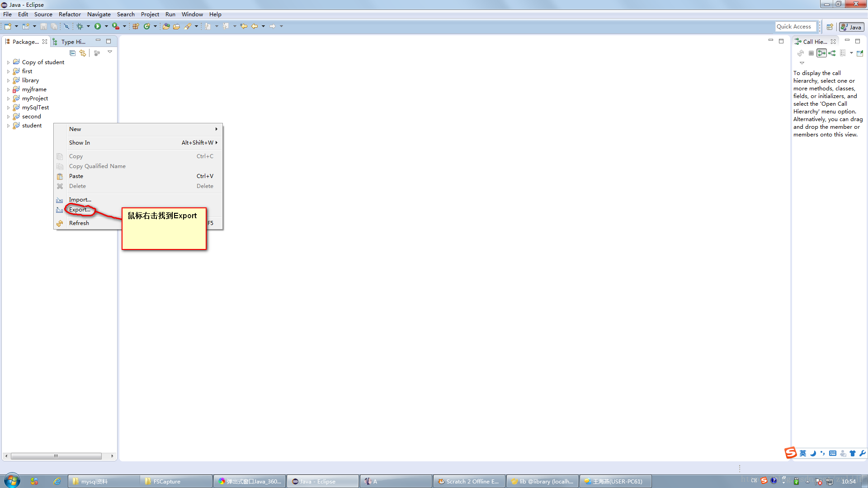Click the disabled Save icon in toolbar
Viewport: 868px width, 488px height.
43,26
